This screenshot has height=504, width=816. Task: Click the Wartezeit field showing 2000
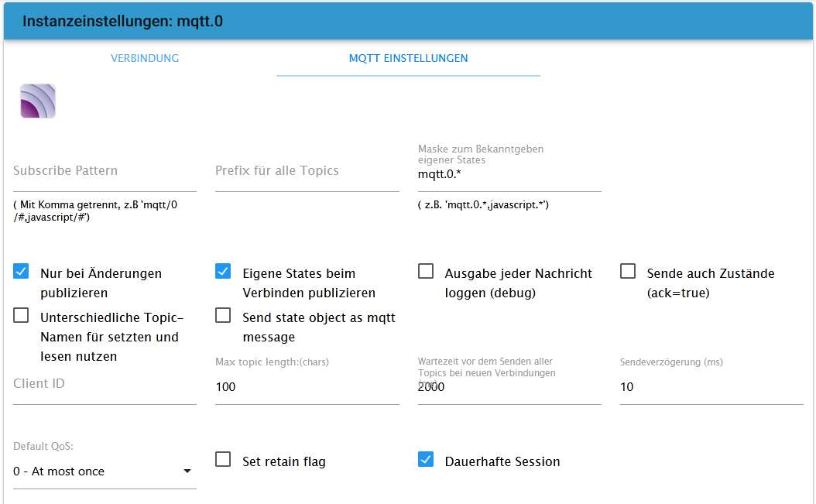pyautogui.click(x=509, y=387)
